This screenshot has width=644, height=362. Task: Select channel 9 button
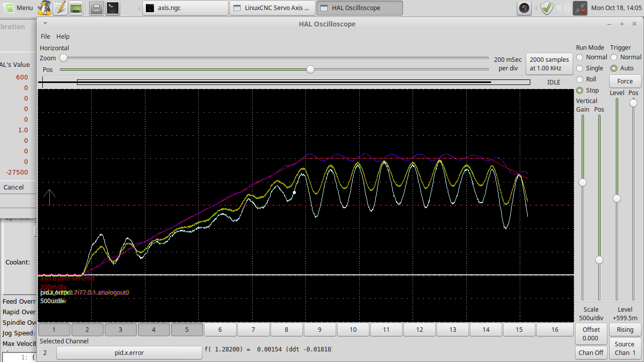tap(319, 330)
